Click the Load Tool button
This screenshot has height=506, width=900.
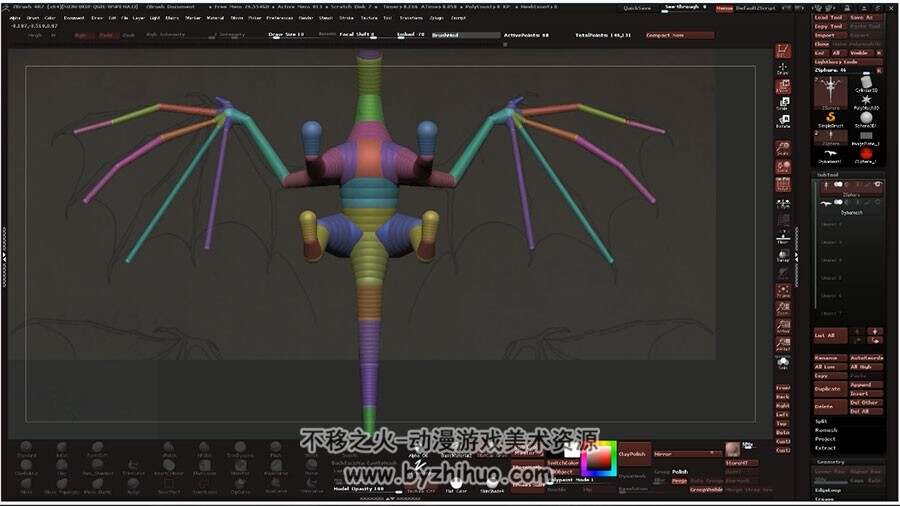coord(829,17)
